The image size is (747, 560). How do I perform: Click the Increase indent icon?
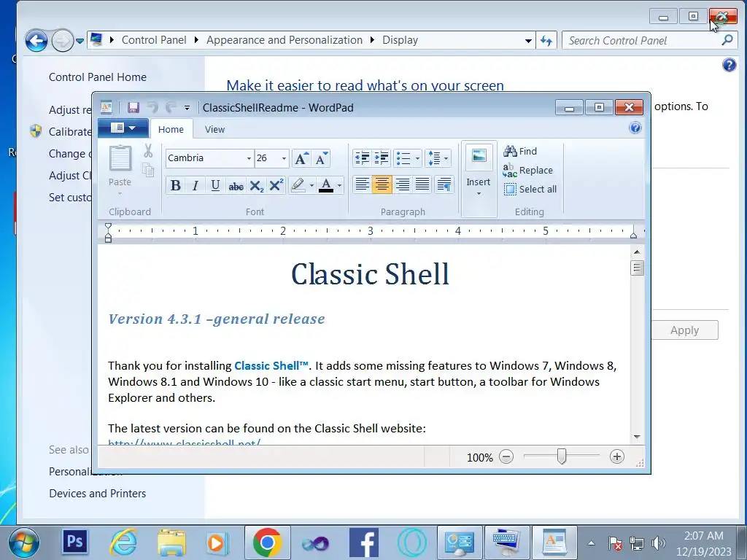[382, 158]
